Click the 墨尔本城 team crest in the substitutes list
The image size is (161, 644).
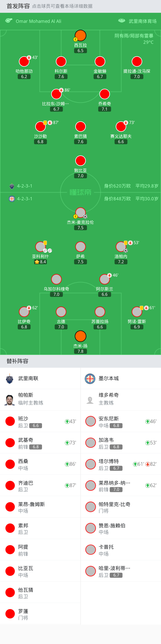(90, 379)
